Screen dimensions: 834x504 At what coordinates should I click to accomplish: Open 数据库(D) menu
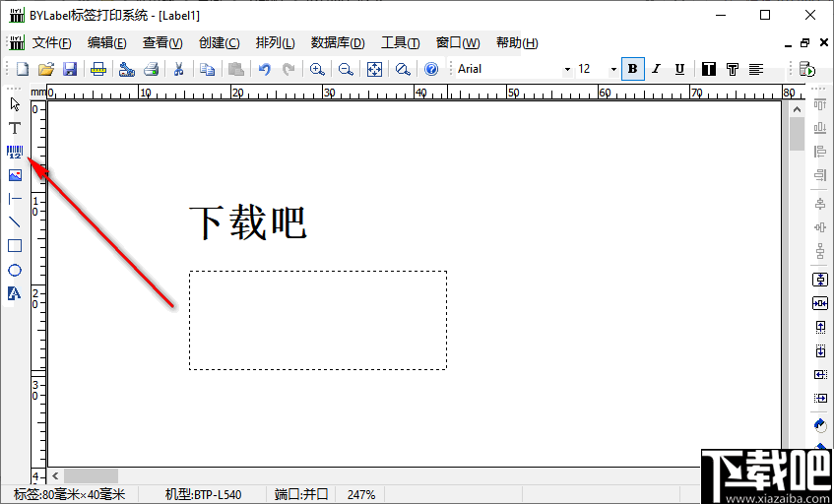click(x=339, y=43)
